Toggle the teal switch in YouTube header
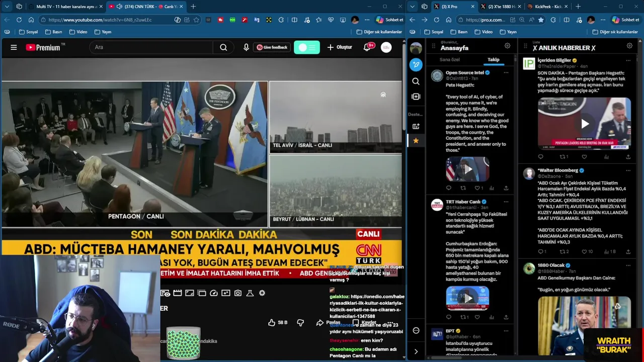Viewport: 644px width, 362px height. [x=307, y=47]
